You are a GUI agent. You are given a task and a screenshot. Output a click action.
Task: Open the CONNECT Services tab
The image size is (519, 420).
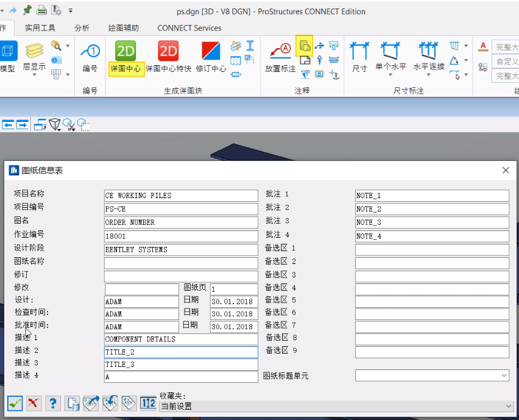tap(189, 28)
